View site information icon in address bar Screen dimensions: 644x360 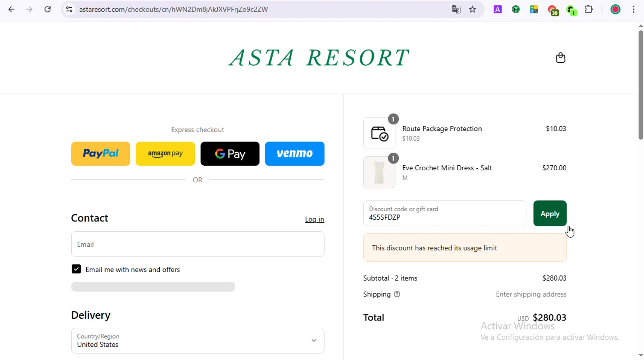(x=69, y=9)
